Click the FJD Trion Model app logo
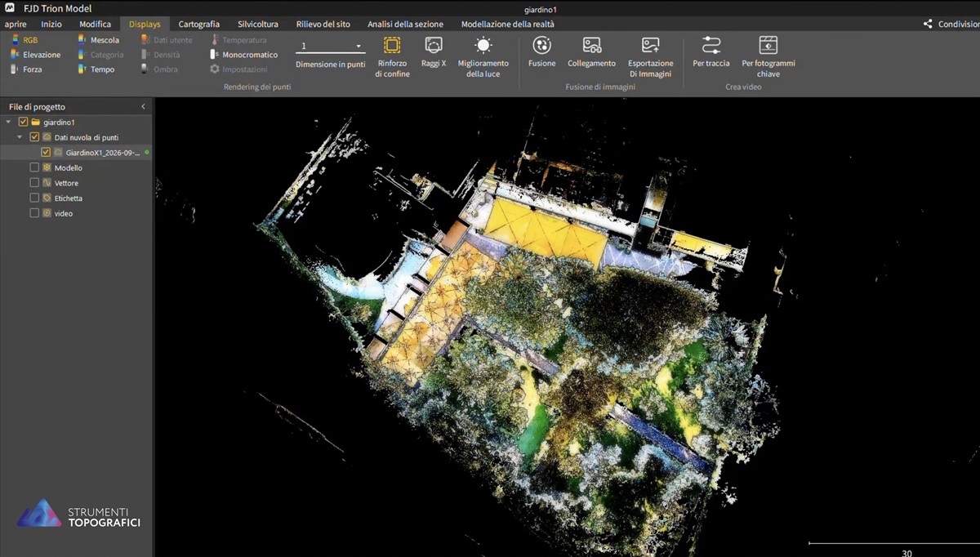The width and height of the screenshot is (980, 557). click(x=10, y=8)
